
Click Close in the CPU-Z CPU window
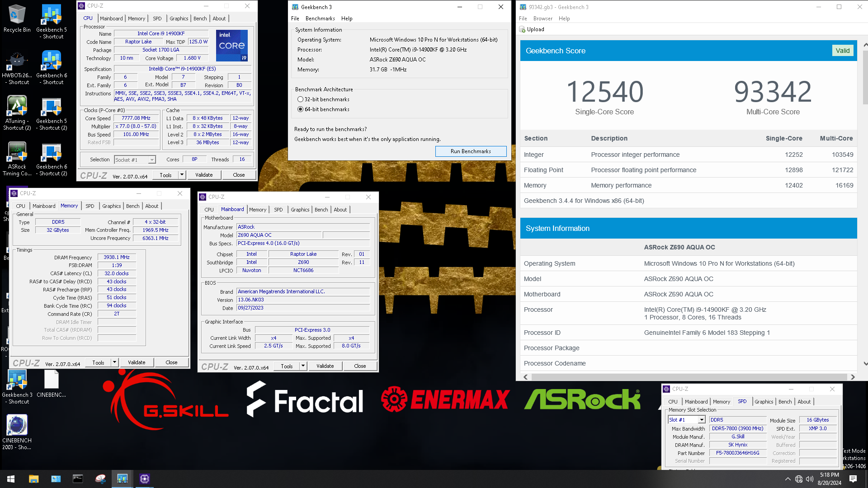239,175
